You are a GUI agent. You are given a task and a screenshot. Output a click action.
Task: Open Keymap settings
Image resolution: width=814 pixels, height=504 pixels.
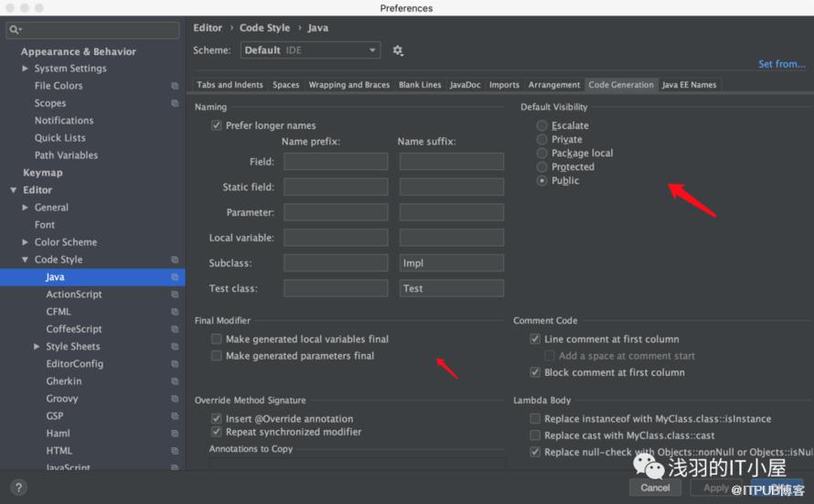coord(43,172)
